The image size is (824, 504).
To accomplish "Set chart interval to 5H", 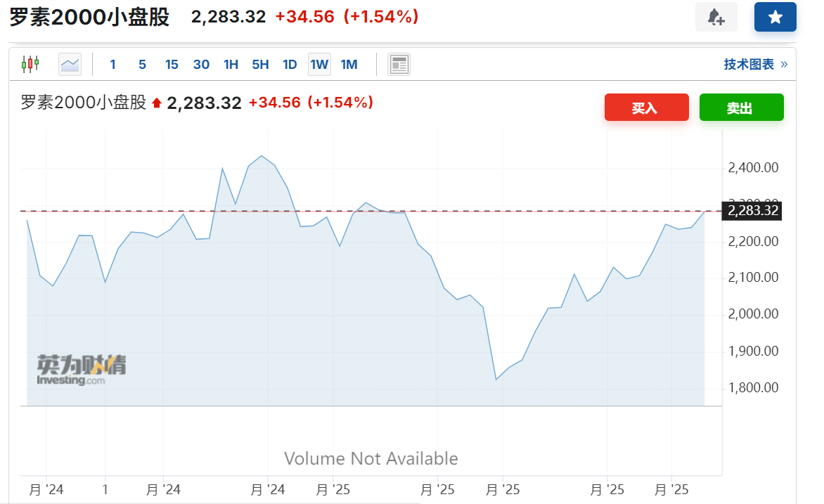I will point(260,65).
